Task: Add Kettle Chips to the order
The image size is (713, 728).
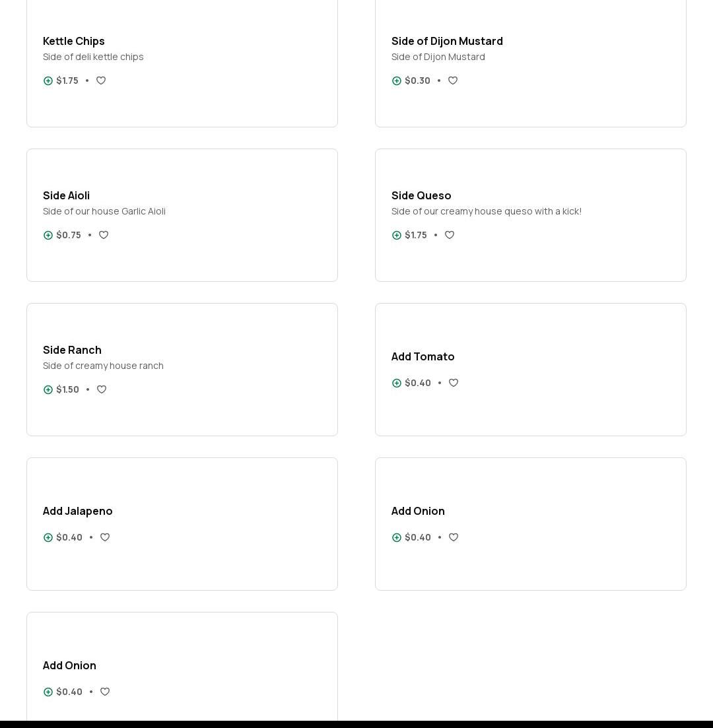Action: click(x=48, y=81)
